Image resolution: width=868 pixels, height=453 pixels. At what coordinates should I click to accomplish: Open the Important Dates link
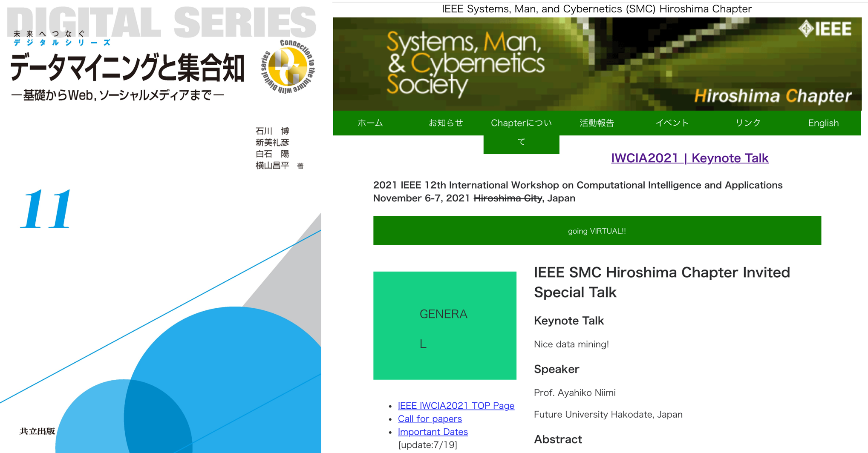(x=433, y=432)
